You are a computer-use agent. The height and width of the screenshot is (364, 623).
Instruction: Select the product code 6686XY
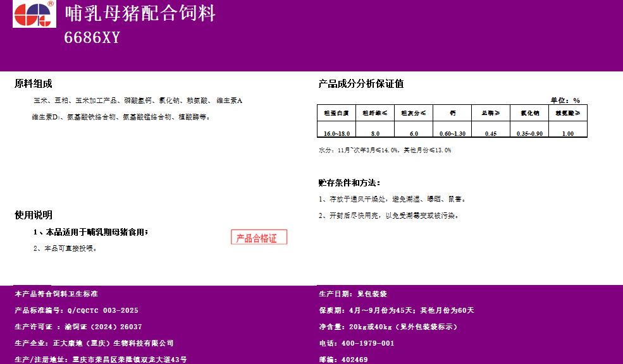92,38
